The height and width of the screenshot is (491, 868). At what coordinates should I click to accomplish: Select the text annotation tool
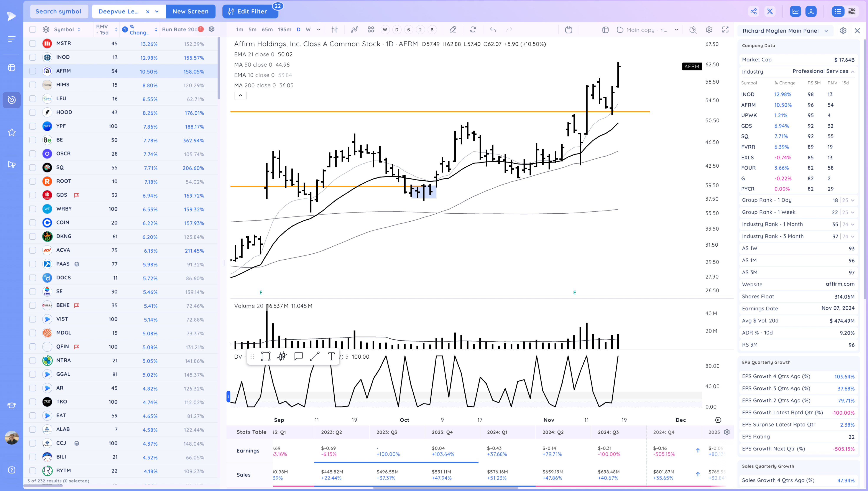[331, 356]
